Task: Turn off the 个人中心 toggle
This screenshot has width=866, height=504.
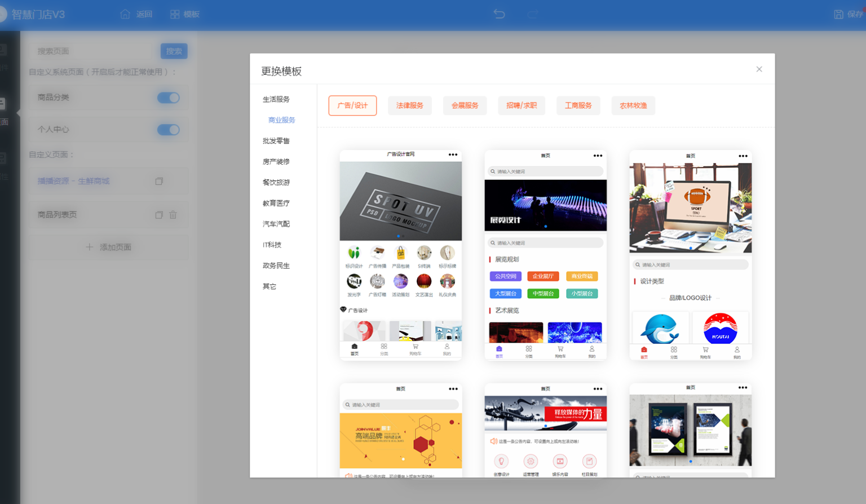Action: pos(167,129)
